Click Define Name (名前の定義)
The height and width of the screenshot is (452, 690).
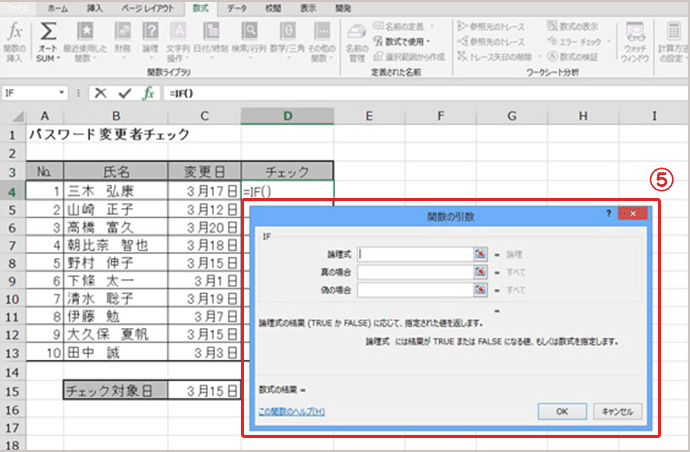(403, 26)
